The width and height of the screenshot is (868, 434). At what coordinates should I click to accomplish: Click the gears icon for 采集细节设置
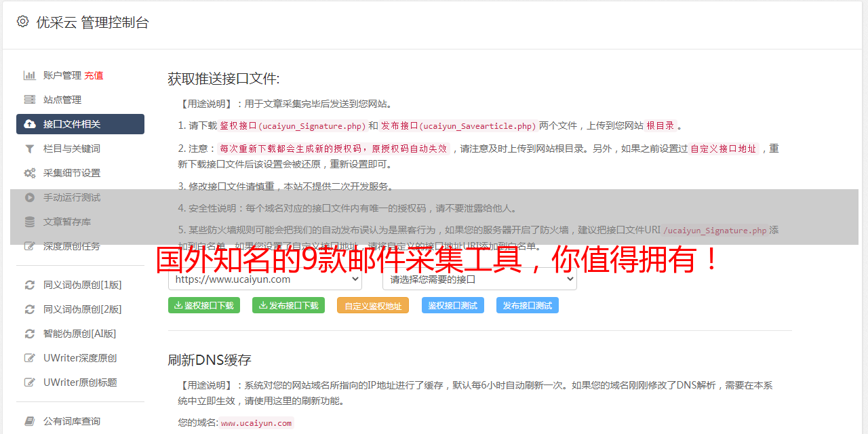click(x=30, y=173)
